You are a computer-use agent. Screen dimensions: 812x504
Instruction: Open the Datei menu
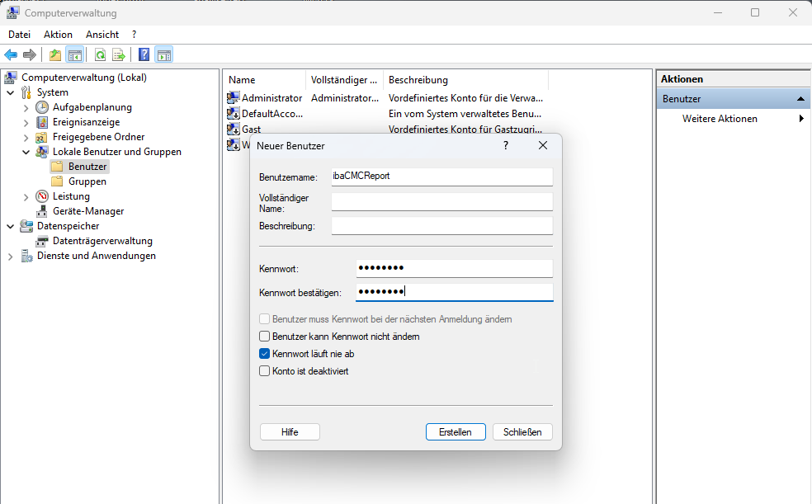point(19,35)
